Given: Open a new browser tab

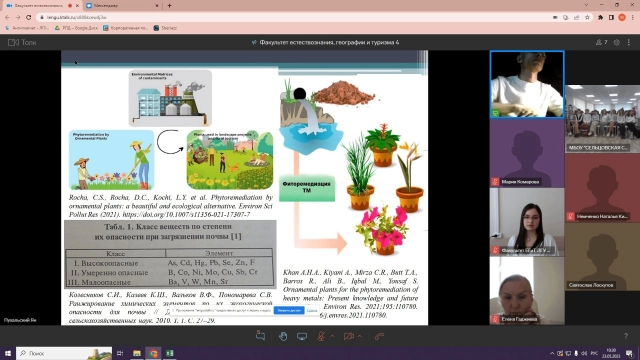Looking at the screenshot, I should click(169, 6).
